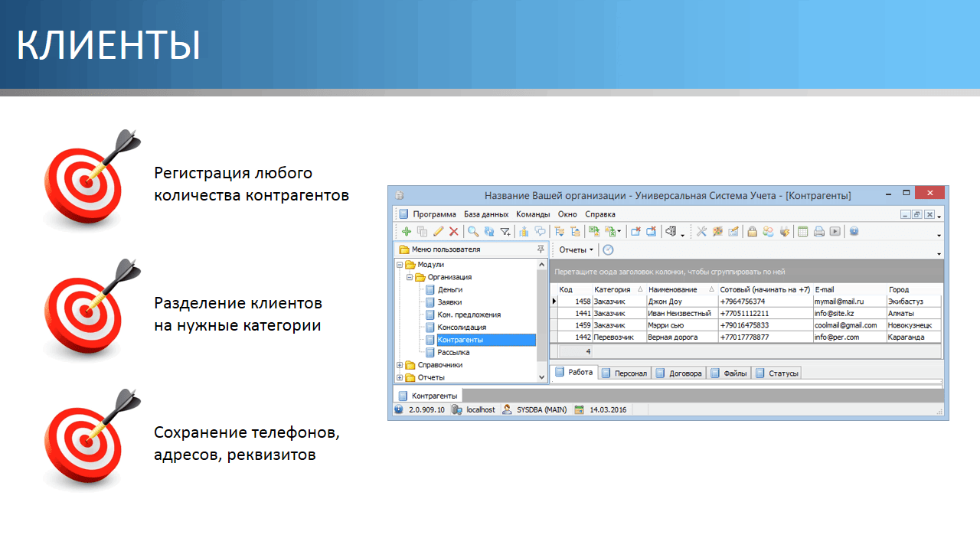980x551 pixels.
Task: Click the green plus Add record icon
Action: pyautogui.click(x=407, y=231)
